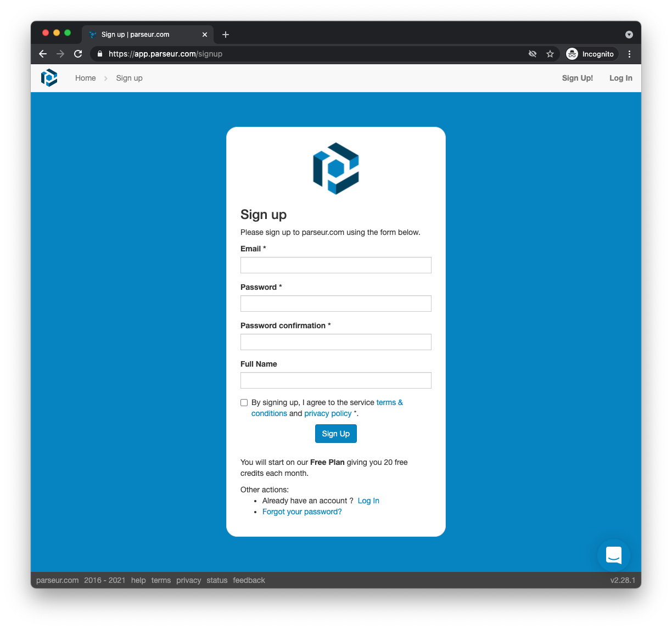
Task: Select the Sign up | parseur.com tab
Action: coord(148,35)
